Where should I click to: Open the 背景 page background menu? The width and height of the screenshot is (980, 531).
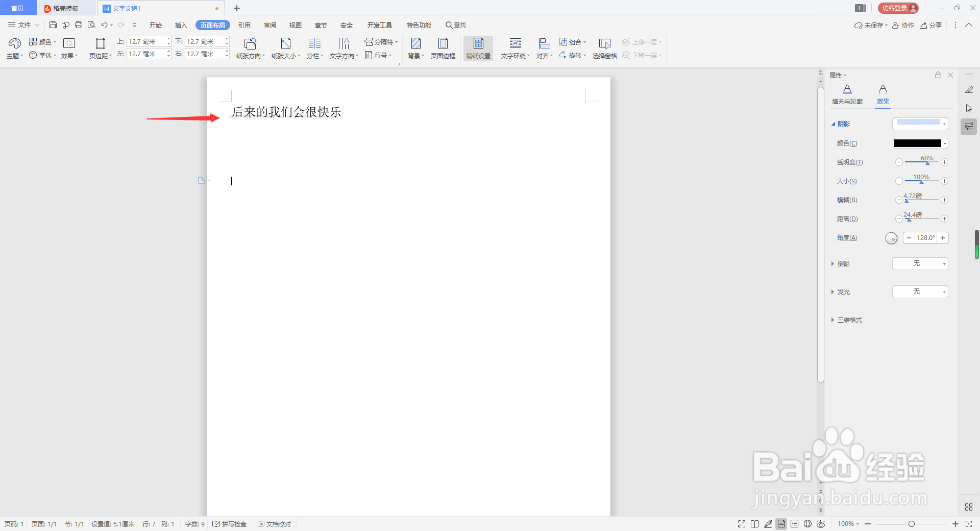[x=416, y=49]
